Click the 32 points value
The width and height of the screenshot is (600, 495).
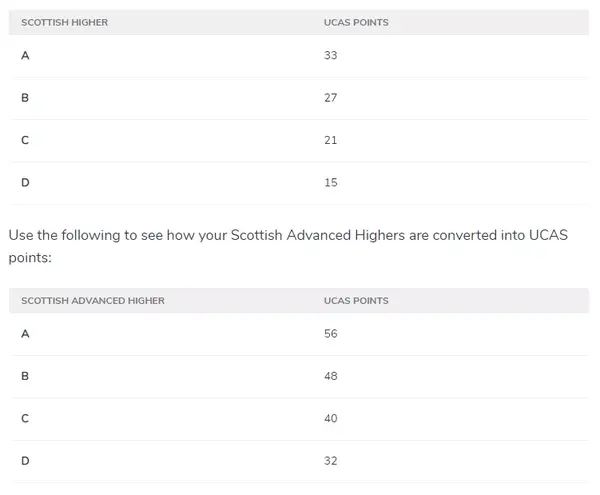tap(331, 461)
